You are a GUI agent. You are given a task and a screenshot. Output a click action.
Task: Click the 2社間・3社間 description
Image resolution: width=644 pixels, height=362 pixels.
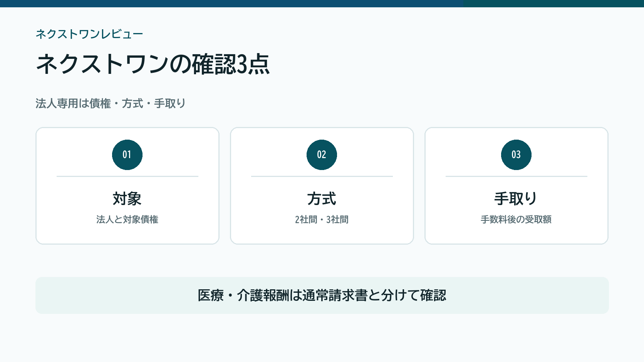click(322, 219)
